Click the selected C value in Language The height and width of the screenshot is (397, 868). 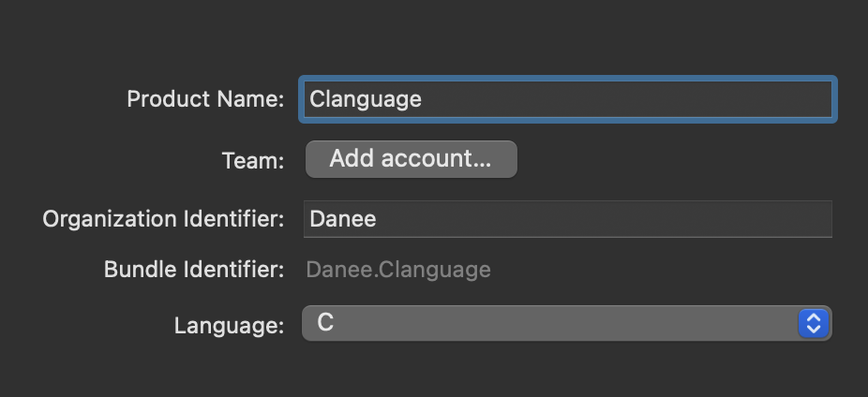[x=325, y=324]
